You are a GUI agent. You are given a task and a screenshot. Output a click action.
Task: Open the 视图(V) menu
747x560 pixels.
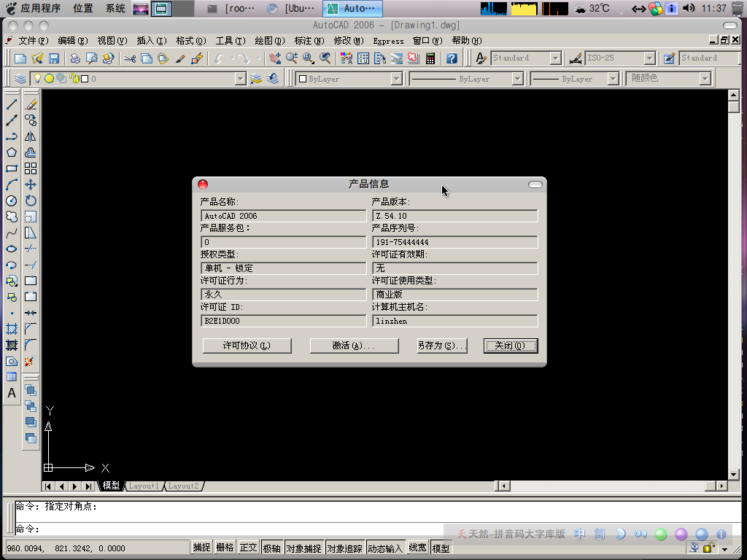[112, 41]
